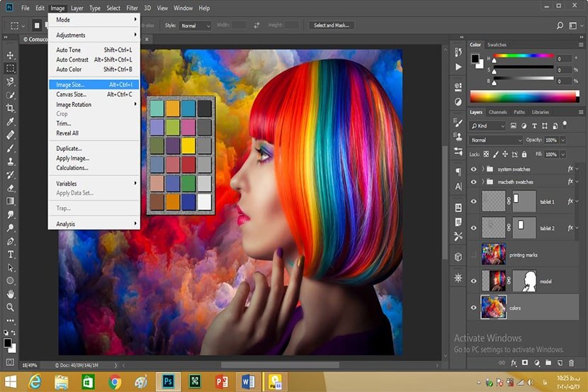Screen dimensions: 588x392
Task: Open the layer blend mode Normal dropdown
Action: [496, 140]
